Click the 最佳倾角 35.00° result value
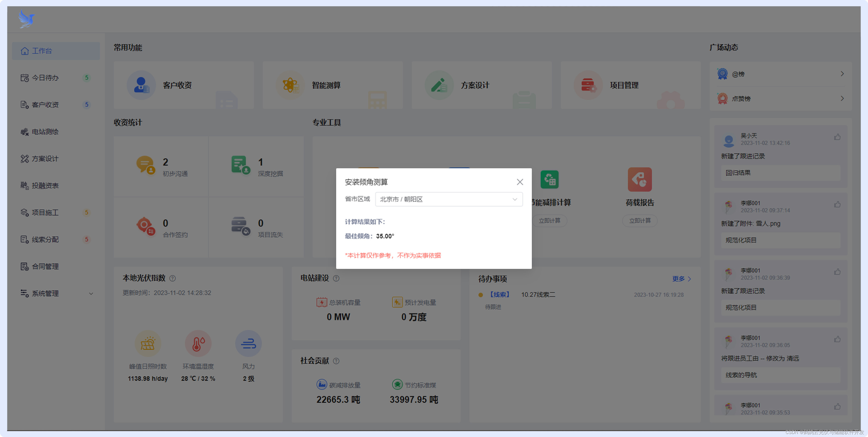Viewport: 868px width, 437px height. click(385, 236)
